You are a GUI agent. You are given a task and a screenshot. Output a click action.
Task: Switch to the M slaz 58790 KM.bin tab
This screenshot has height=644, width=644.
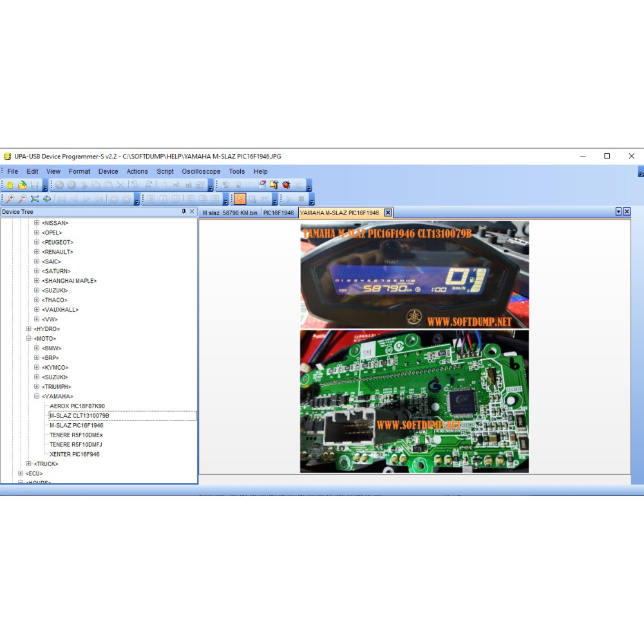click(230, 213)
